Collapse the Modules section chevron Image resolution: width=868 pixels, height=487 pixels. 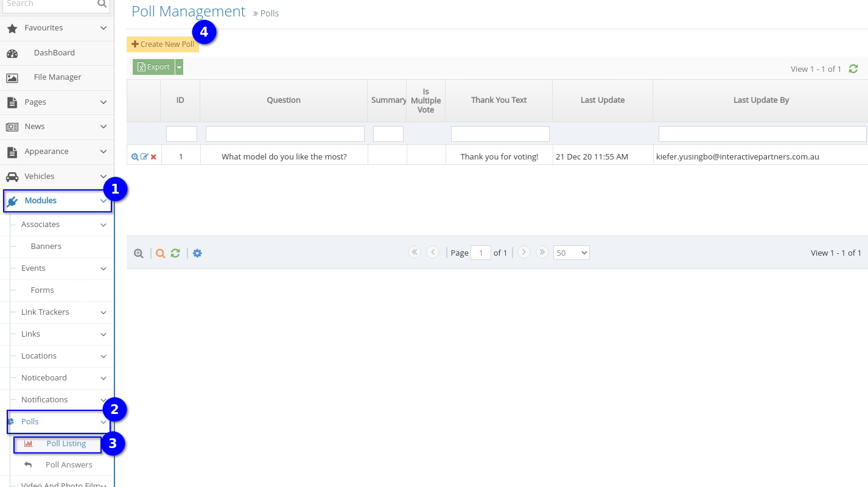[102, 200]
